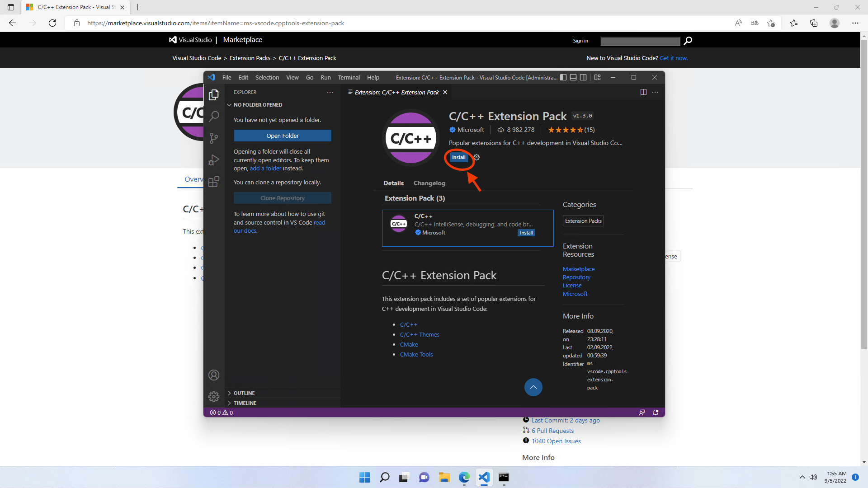This screenshot has height=488, width=868.
Task: Open the Source Control view
Action: [213, 138]
